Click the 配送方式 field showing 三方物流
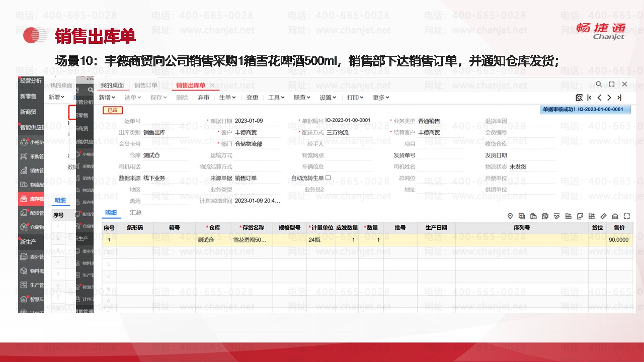This screenshot has height=362, width=644. click(349, 133)
